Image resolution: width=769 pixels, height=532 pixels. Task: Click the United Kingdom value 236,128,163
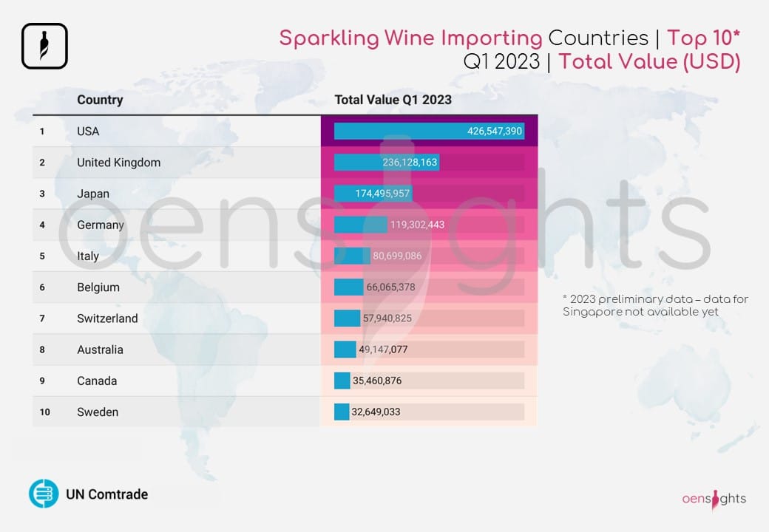[x=410, y=163]
